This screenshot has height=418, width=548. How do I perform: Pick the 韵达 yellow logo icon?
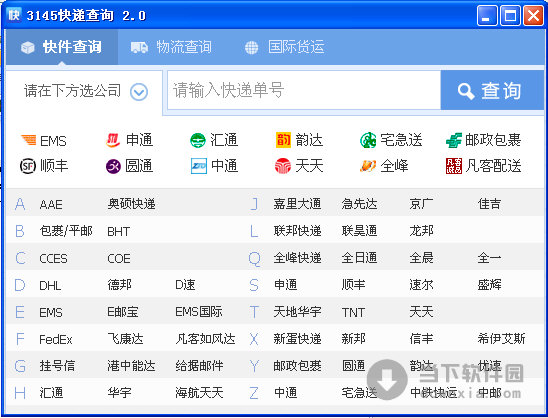283,140
